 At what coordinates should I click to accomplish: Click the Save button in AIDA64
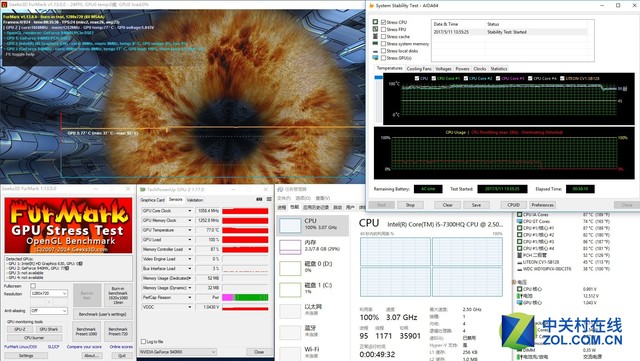(476, 205)
